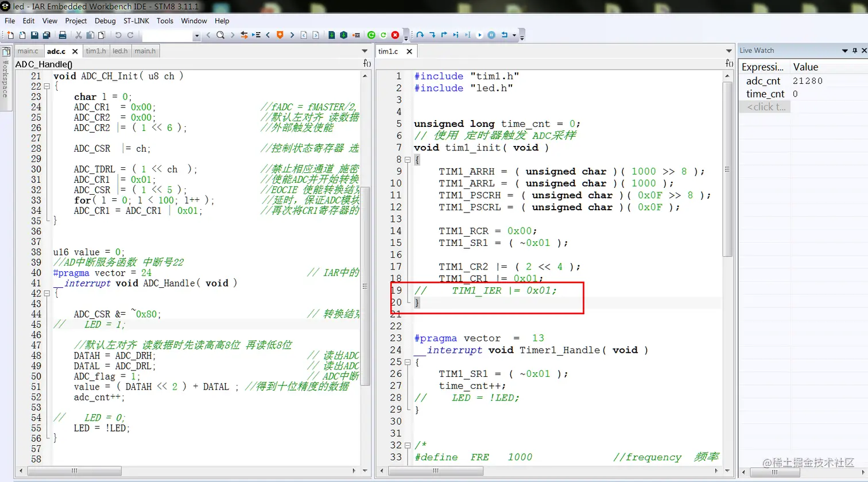The width and height of the screenshot is (868, 482).
Task: Restart debug session with green circular icon
Action: [x=383, y=35]
